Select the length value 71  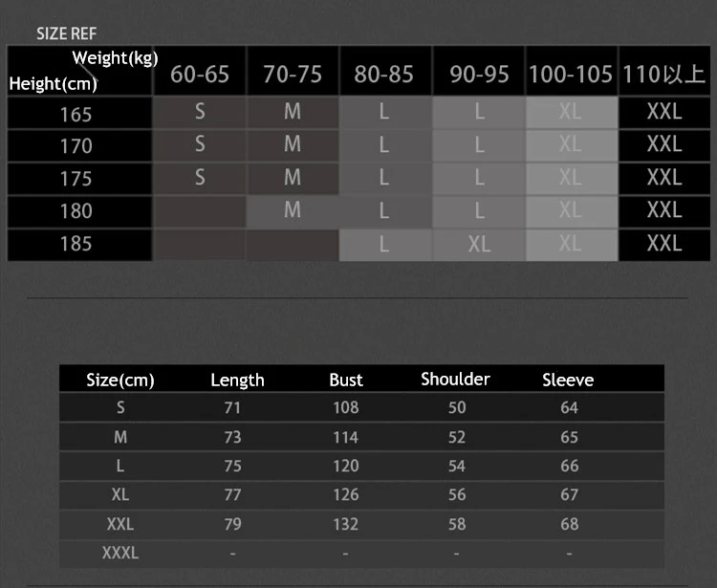tap(233, 408)
